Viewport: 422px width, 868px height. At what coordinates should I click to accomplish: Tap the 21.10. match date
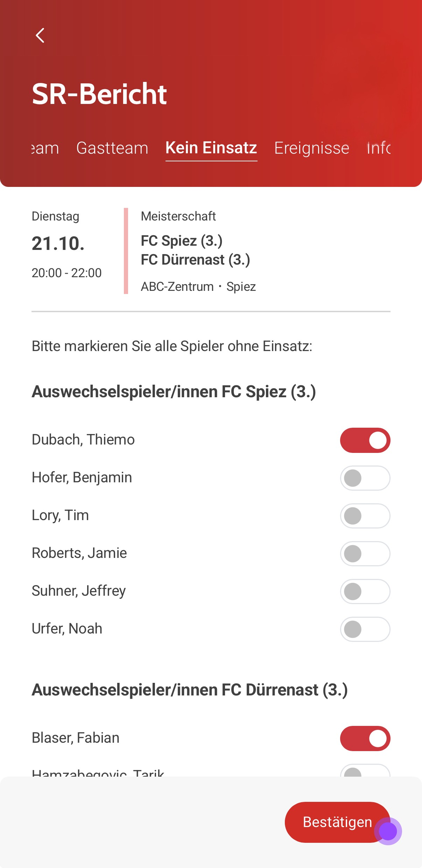click(x=58, y=243)
